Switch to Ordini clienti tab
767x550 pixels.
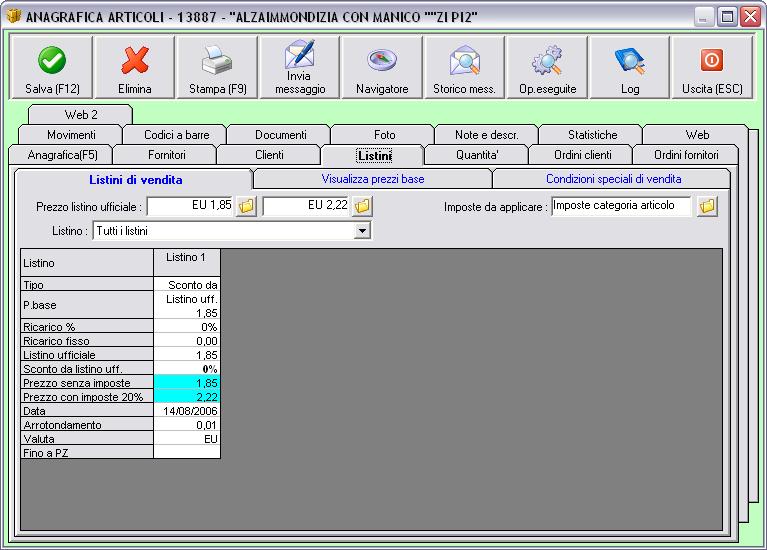[582, 155]
